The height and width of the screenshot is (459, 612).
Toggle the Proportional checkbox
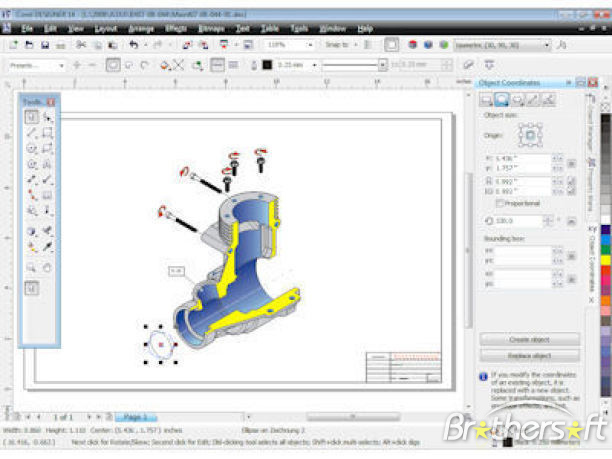click(501, 203)
